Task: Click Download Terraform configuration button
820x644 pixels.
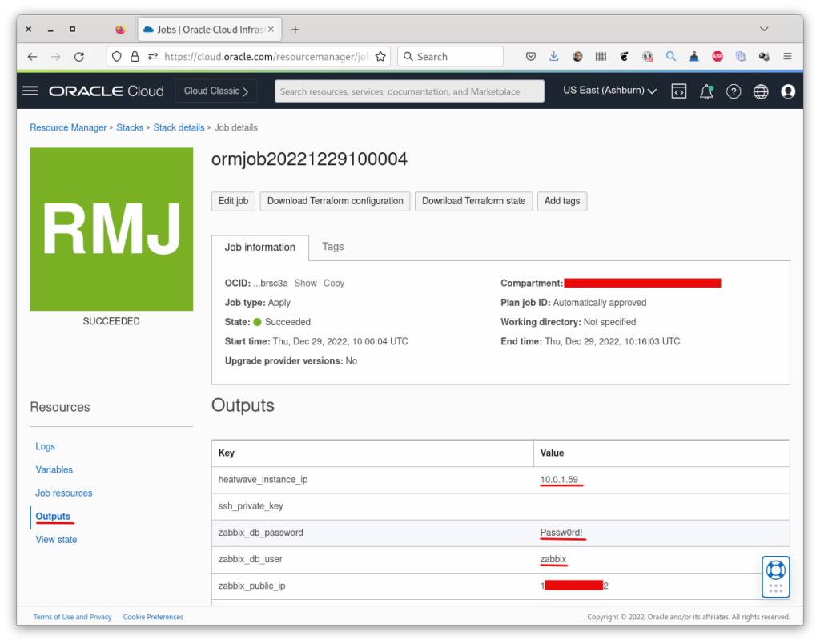Action: point(336,201)
